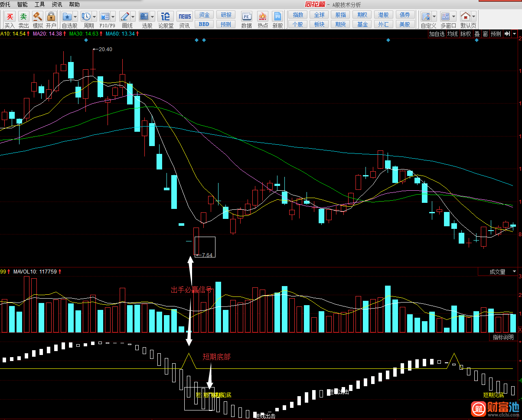The height and width of the screenshot is (420, 522).
Task: Click the MA20: 14.38 label
Action: tap(49, 33)
